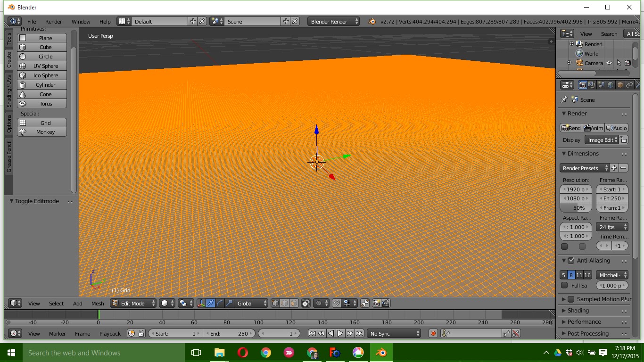Open the Render Presets dropdown
This screenshot has height=362, width=644.
[x=584, y=168]
